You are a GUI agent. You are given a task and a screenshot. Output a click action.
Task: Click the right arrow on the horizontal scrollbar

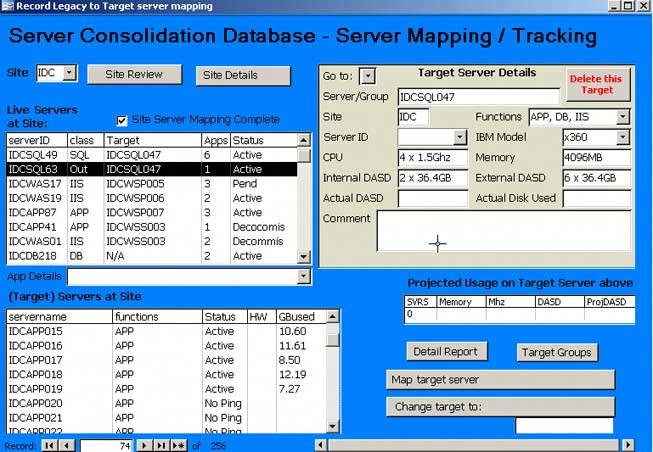627,444
